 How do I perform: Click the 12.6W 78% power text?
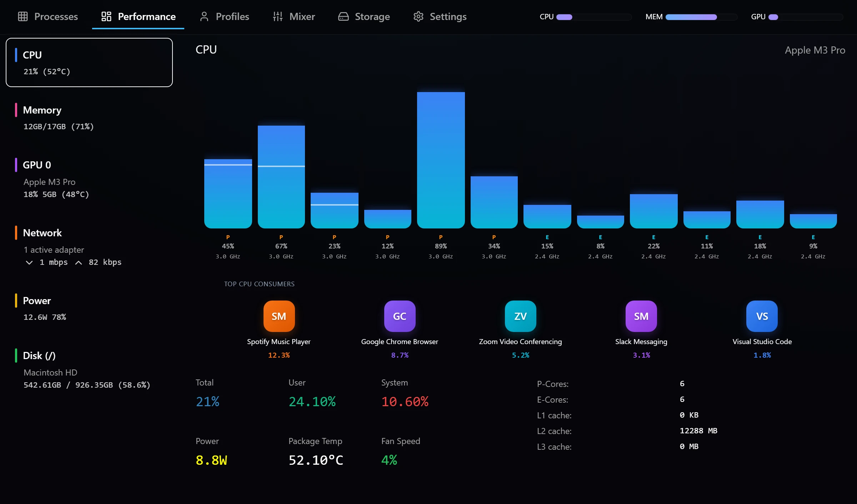point(45,317)
